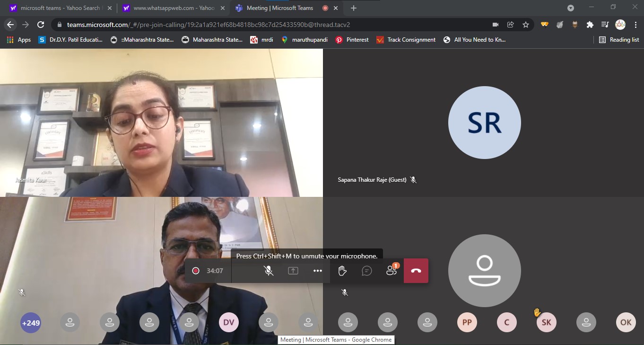The height and width of the screenshot is (345, 644).
Task: Open the share content tray
Action: tap(293, 271)
